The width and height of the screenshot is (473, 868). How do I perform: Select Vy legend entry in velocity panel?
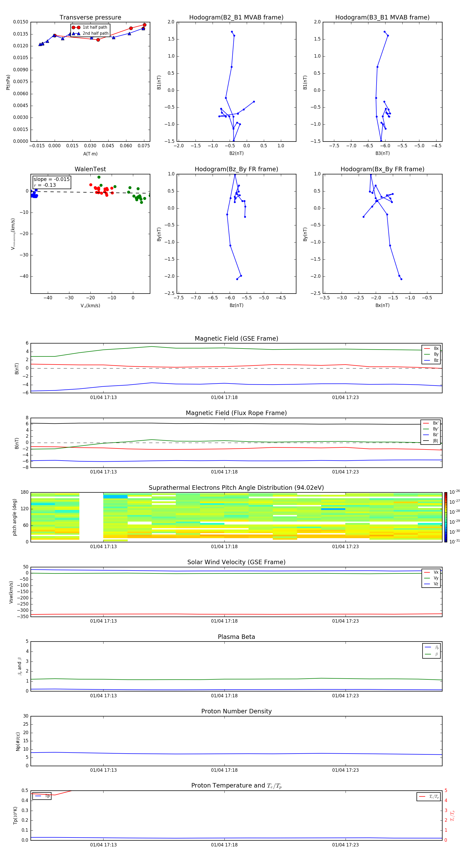[x=431, y=578]
